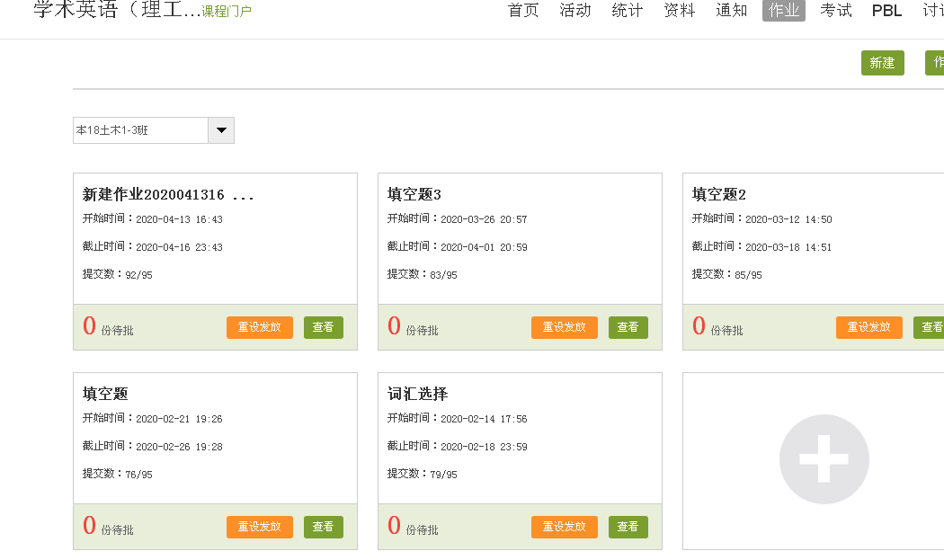Open the 资料 tab
This screenshot has width=944, height=560.
680,11
